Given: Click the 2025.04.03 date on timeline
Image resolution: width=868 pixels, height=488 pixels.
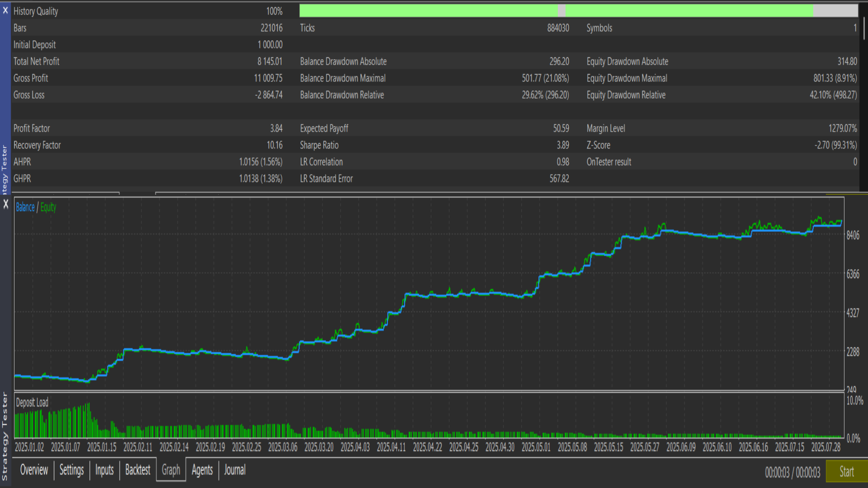Looking at the screenshot, I should [x=355, y=447].
